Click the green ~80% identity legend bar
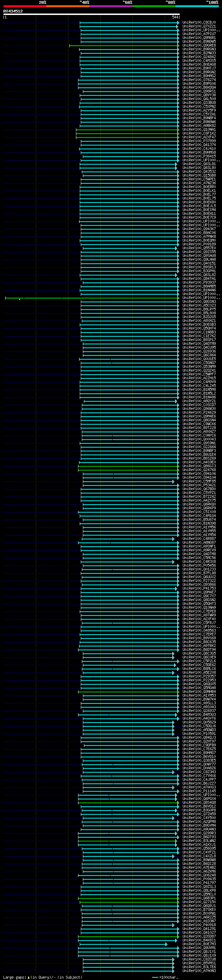This screenshot has width=222, height=980. pyautogui.click(x=154, y=7)
